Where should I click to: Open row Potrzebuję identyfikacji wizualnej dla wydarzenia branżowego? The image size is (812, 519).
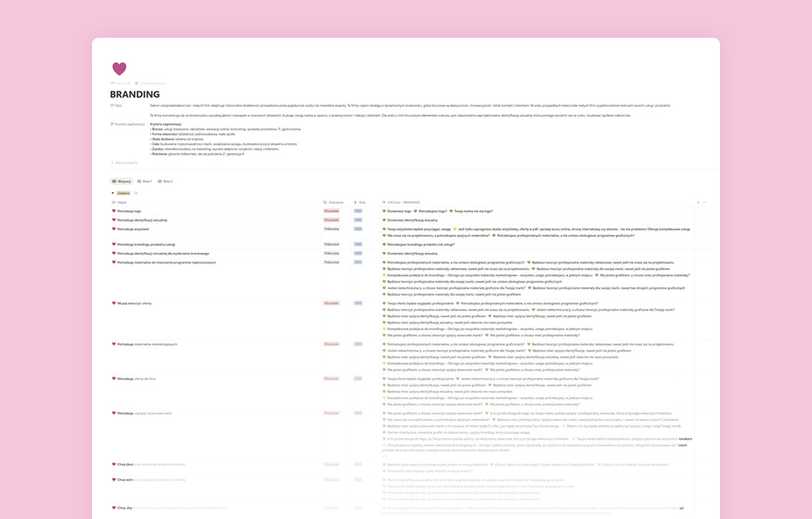click(164, 254)
